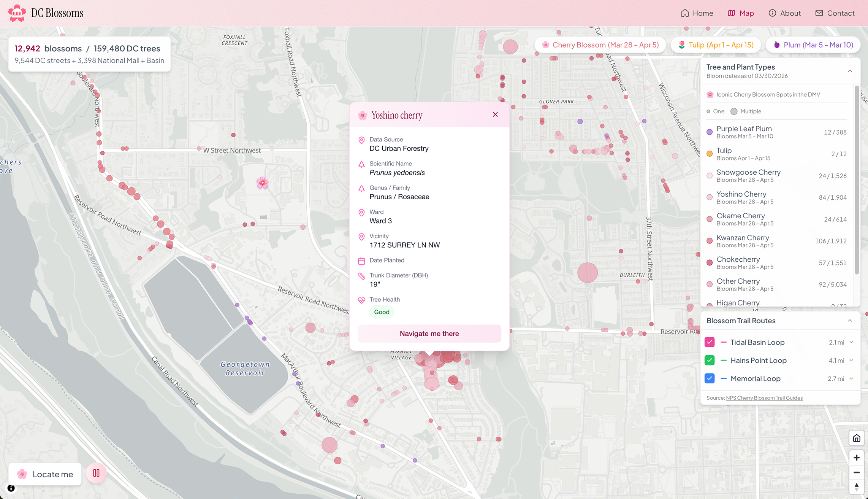Close the Yoshino cherry popup
This screenshot has height=499, width=868.
495,114
